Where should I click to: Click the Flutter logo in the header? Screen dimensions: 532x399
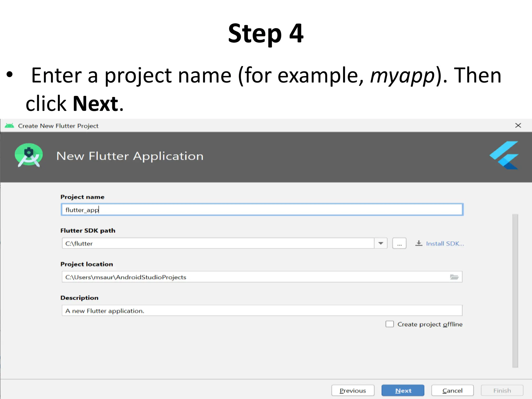tap(504, 155)
